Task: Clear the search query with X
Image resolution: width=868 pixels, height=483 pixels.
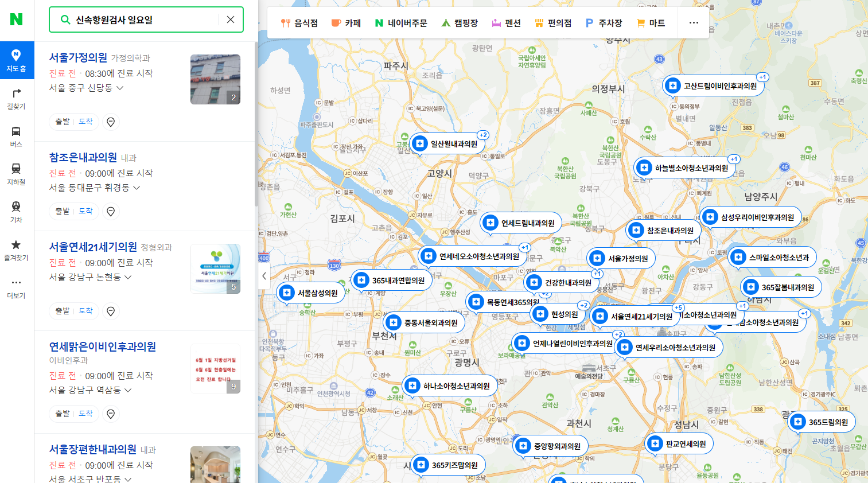Action: [231, 20]
